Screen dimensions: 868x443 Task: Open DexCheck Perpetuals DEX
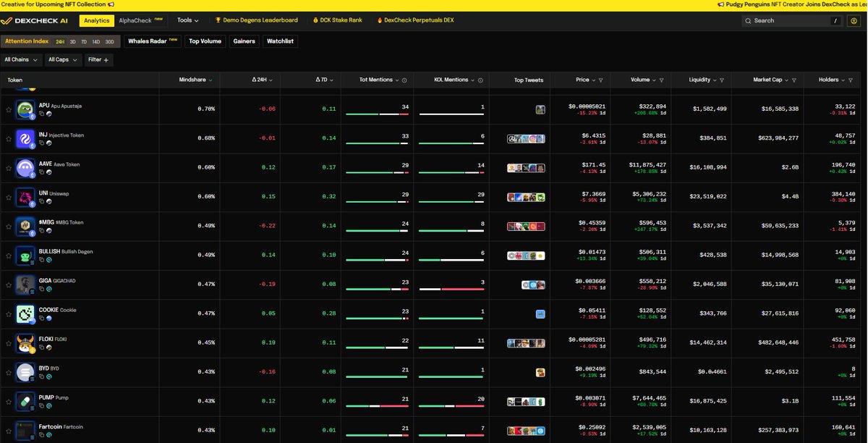414,20
